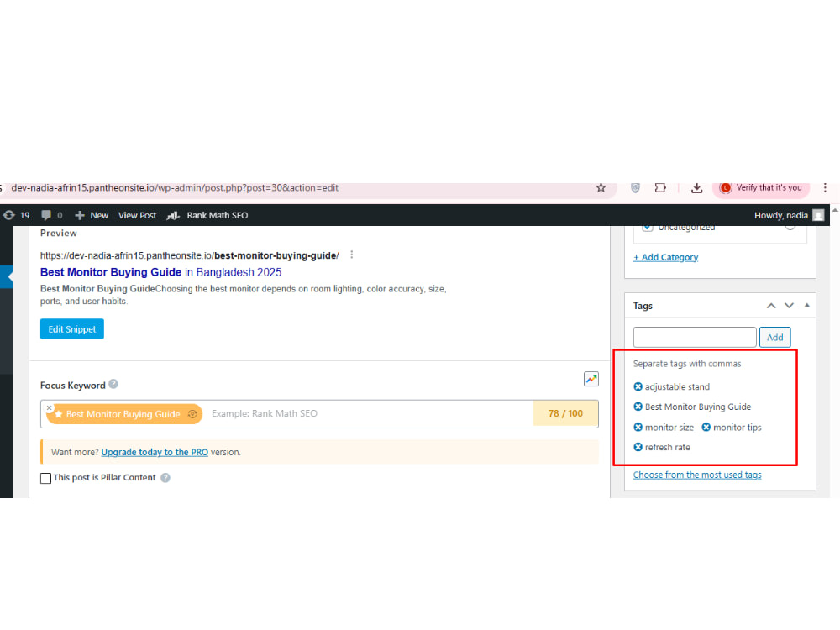Open the Chrome three-dot menu
Viewport: 840px width, 630px height.
825,188
